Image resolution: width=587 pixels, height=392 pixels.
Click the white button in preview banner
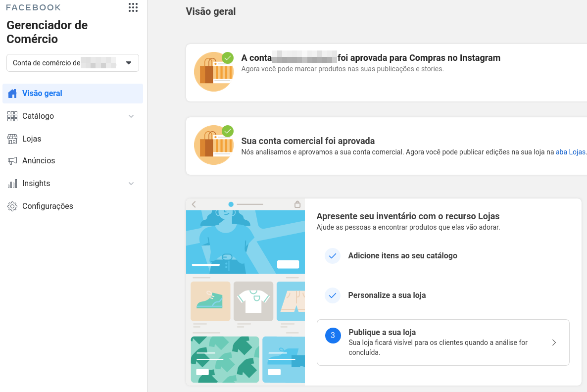click(x=288, y=264)
